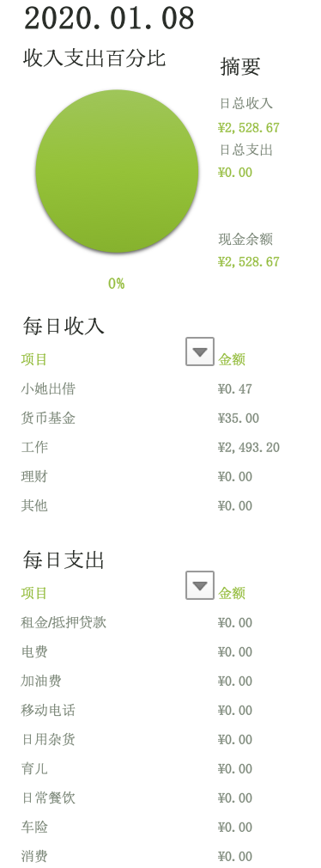Click the 车险 expense item
This screenshot has width=321, height=868.
click(x=34, y=827)
